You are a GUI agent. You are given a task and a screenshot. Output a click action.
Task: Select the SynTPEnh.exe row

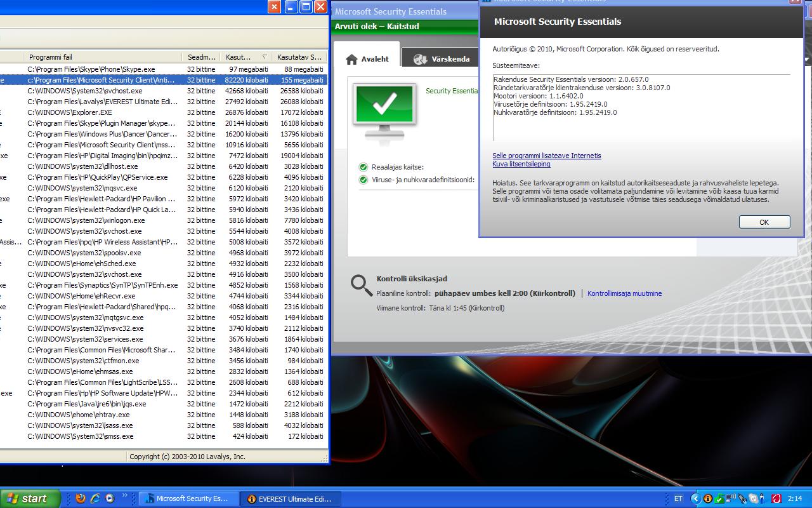(x=164, y=285)
